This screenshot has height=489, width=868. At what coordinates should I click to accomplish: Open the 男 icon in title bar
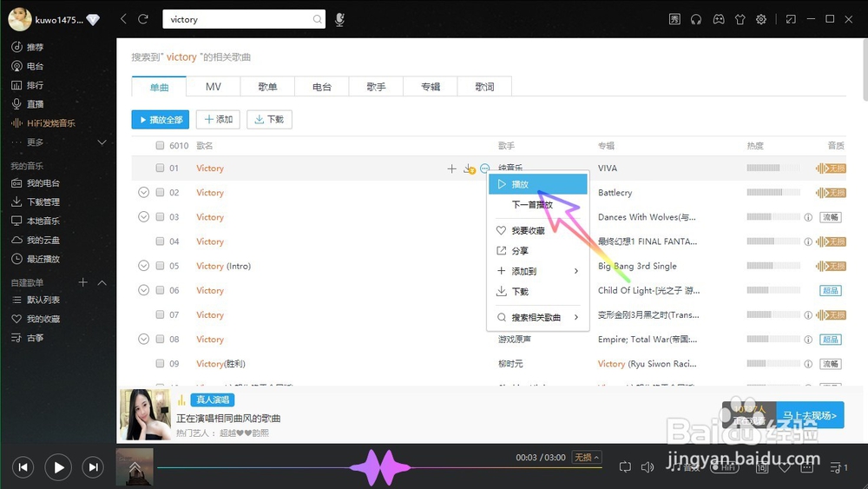[x=674, y=19]
